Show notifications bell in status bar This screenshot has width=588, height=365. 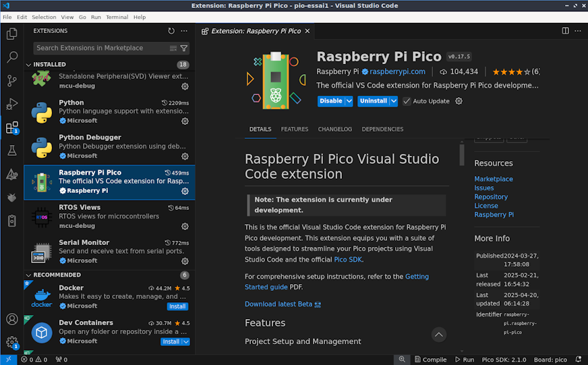point(579,360)
